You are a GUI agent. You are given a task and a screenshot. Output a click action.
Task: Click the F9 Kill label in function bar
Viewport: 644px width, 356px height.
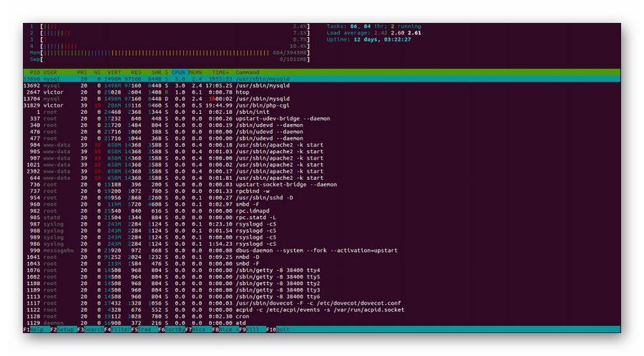(249, 329)
